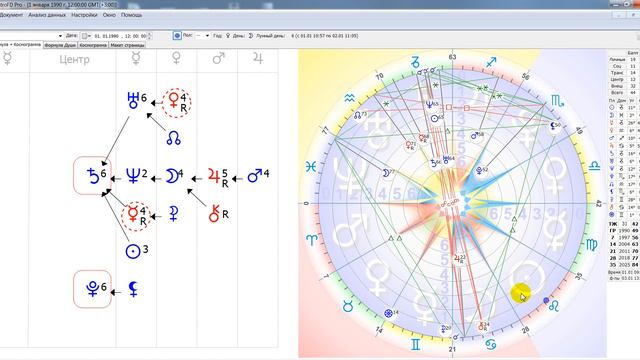640x360 pixels.
Task: Open the Документ menu
Action: (11, 15)
